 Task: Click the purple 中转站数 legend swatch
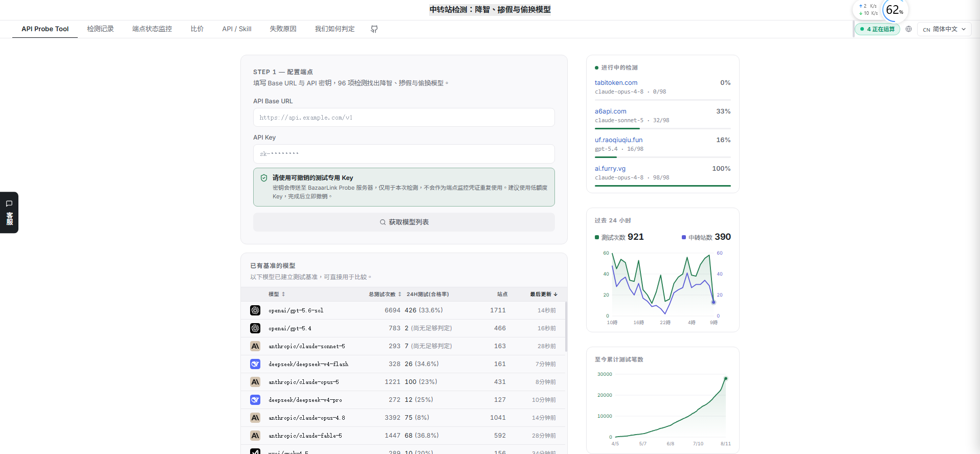[x=684, y=237]
